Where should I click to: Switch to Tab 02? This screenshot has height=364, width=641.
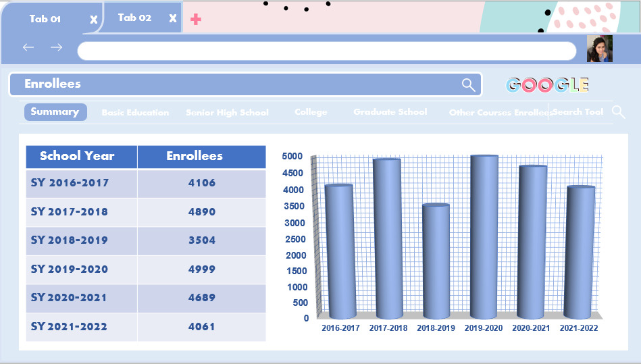pyautogui.click(x=134, y=18)
